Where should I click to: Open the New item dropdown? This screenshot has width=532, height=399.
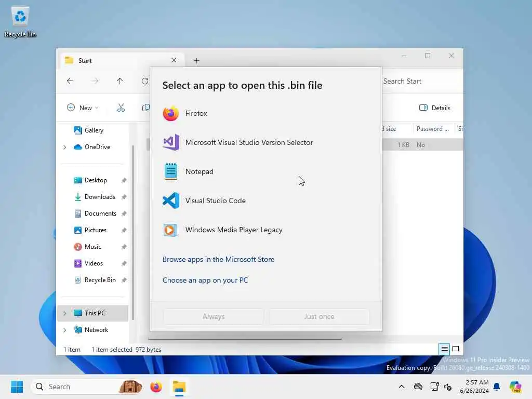tap(83, 108)
